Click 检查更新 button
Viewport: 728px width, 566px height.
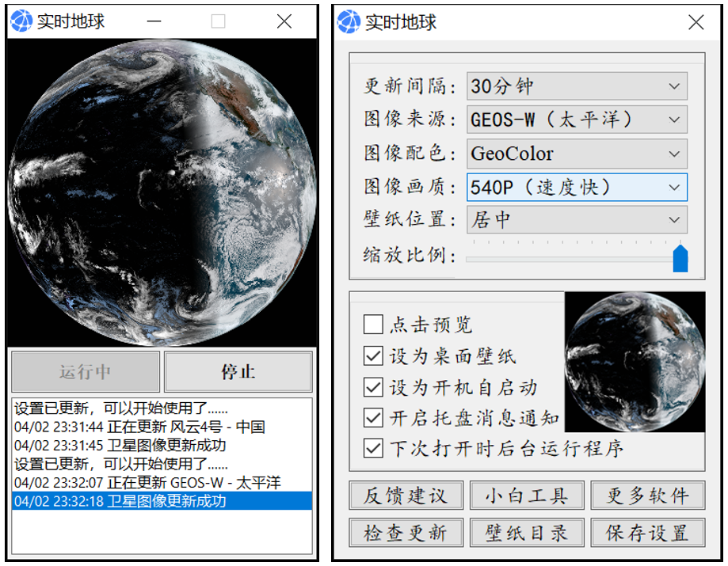(x=406, y=533)
